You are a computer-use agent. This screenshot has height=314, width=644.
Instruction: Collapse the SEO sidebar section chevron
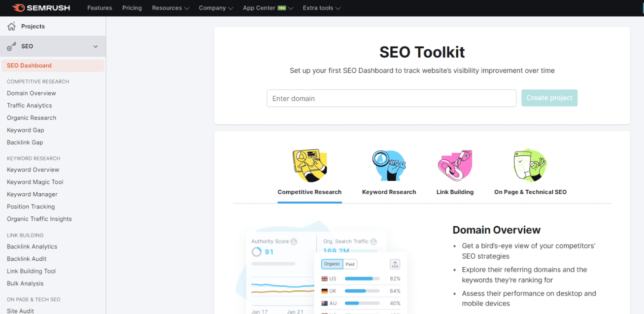tap(96, 46)
